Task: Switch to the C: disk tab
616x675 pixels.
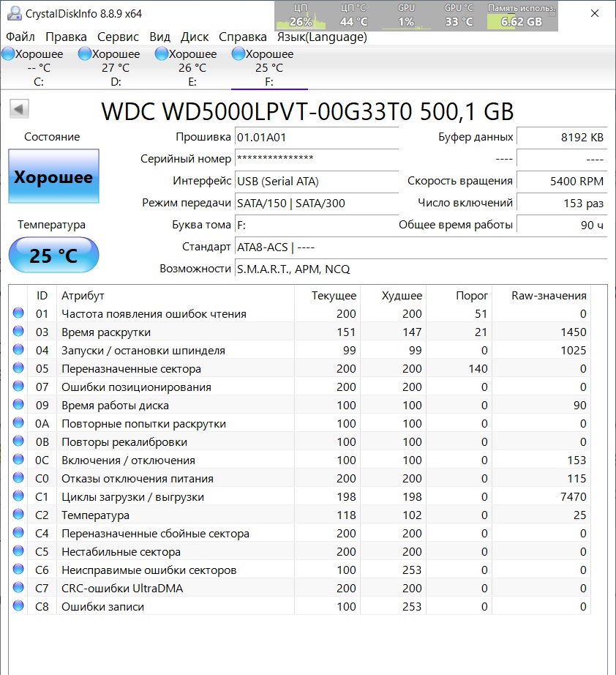Action: [39, 67]
